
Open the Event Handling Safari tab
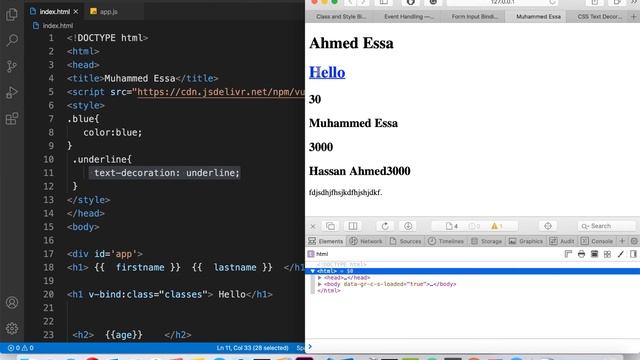409,17
